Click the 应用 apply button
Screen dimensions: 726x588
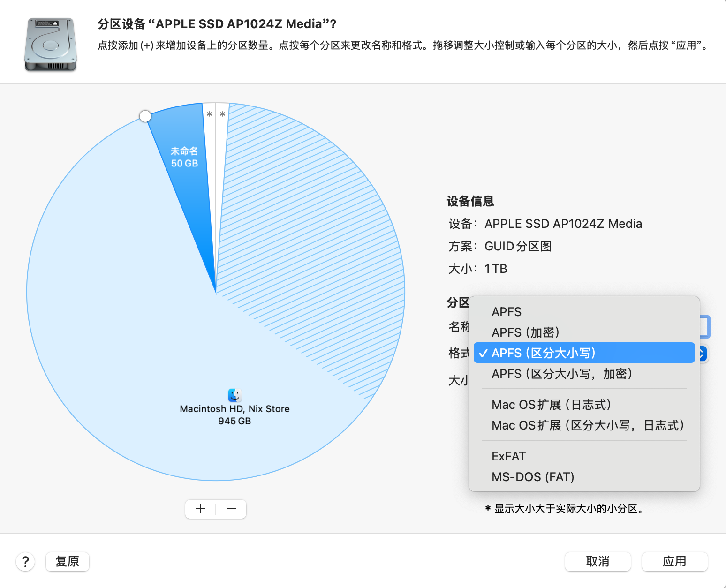point(674,561)
